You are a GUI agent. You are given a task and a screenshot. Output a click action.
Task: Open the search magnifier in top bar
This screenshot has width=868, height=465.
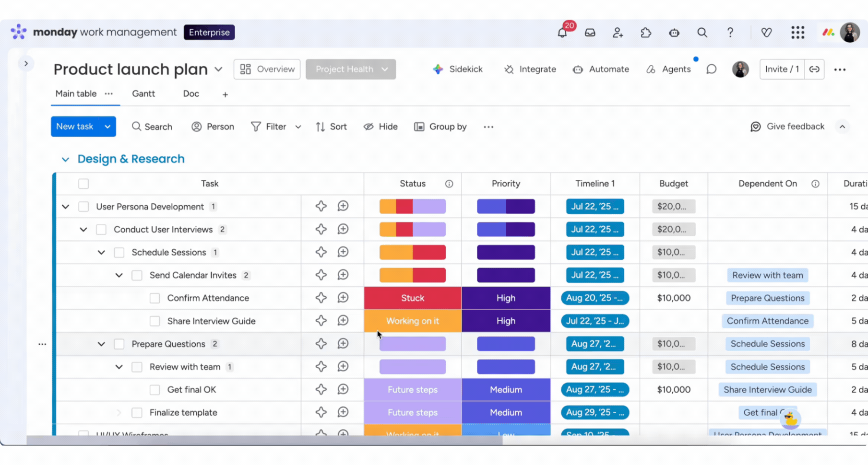702,33
